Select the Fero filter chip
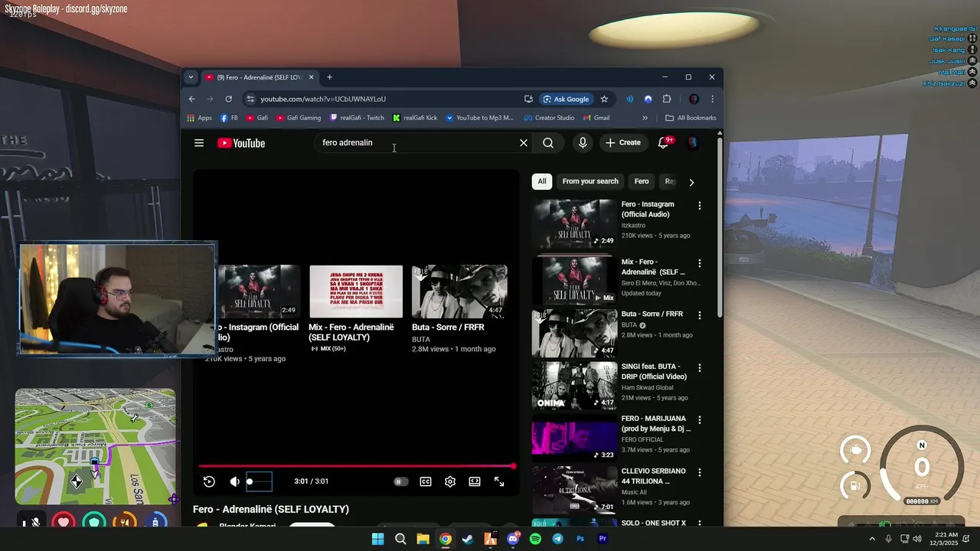This screenshot has height=551, width=980. tap(642, 181)
